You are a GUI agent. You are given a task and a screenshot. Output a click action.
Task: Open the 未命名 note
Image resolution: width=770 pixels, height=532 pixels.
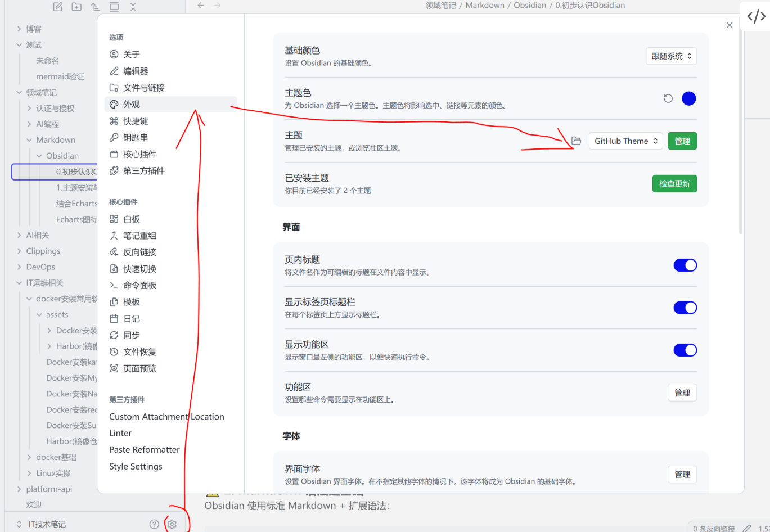48,61
